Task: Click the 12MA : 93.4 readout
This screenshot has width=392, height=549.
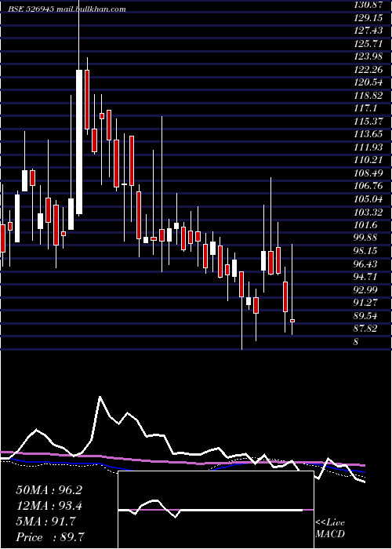Action: [49, 506]
